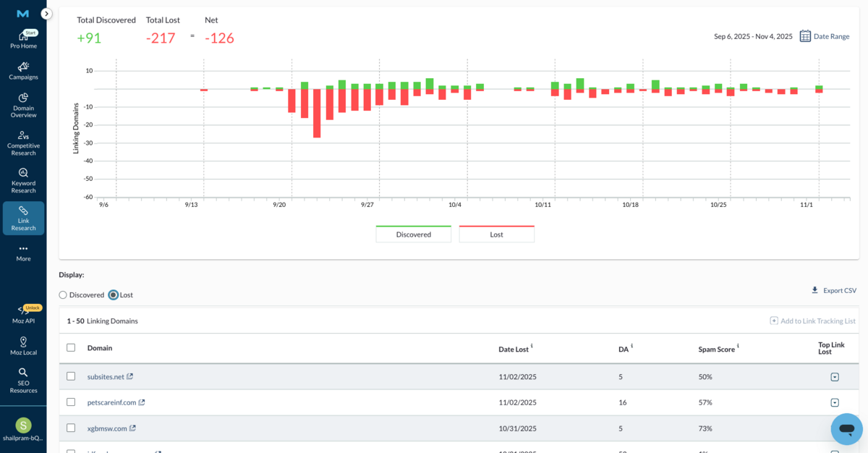Click the DA info icon
This screenshot has width=868, height=453.
631,346
